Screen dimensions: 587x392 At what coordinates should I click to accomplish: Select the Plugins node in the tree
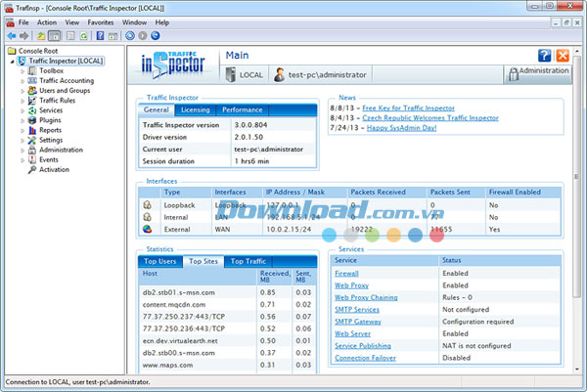tap(51, 120)
